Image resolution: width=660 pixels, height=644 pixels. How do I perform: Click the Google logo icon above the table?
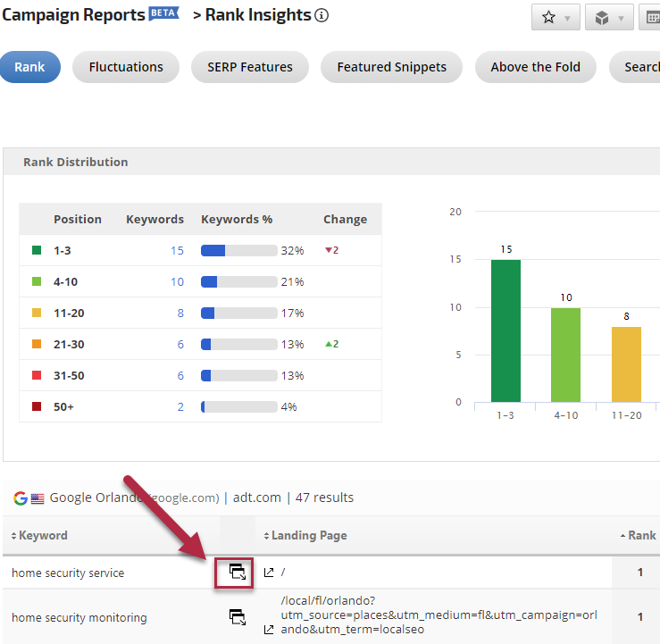coord(20,498)
